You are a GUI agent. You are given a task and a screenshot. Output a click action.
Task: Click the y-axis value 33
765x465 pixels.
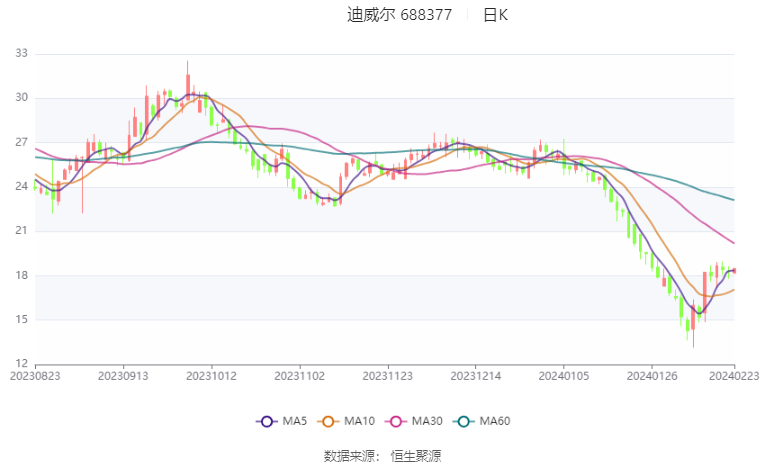point(21,53)
